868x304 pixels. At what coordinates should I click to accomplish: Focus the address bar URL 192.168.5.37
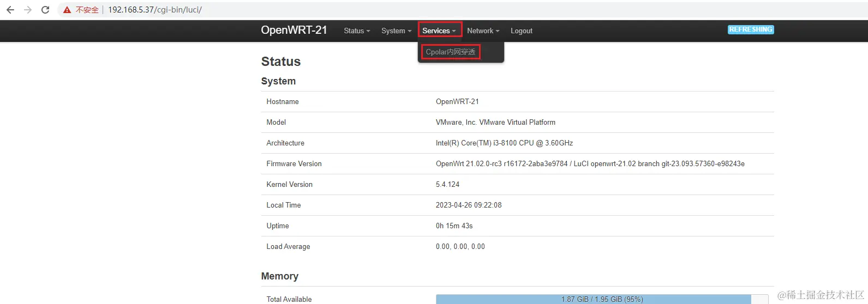155,10
